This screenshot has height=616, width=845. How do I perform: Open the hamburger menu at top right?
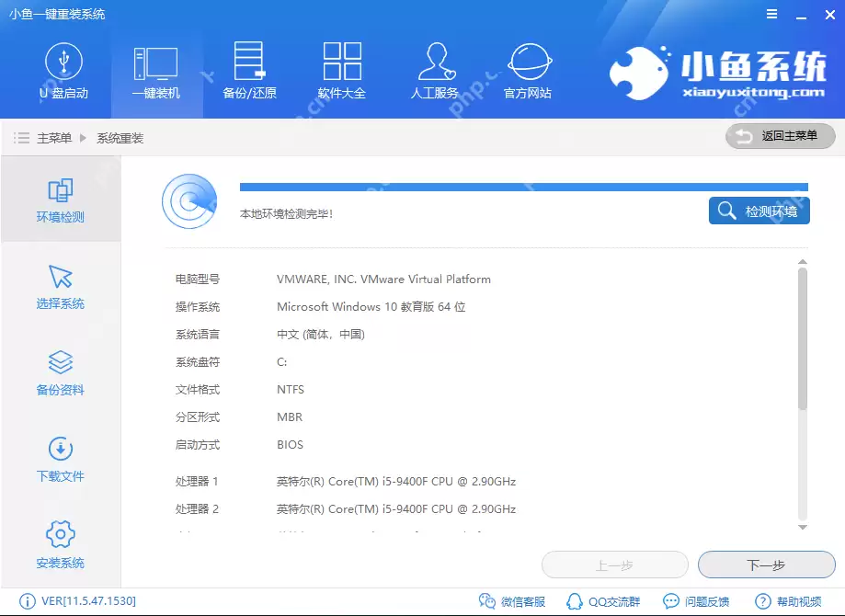point(771,14)
